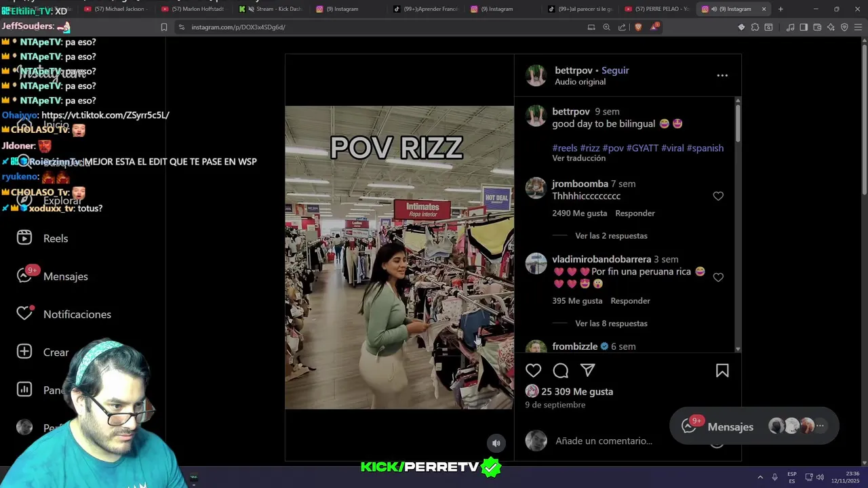This screenshot has width=868, height=488.
Task: Click the browser share page icon
Action: pos(622,27)
